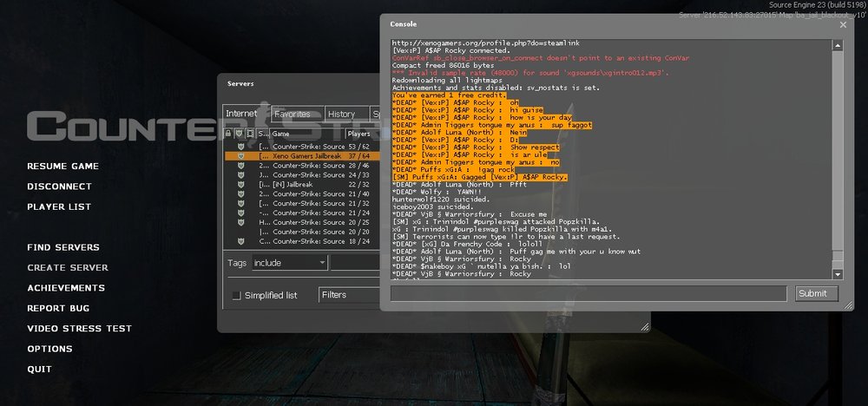The height and width of the screenshot is (406, 868).
Task: Click console line 'iceboy2003 suicided.'
Action: pyautogui.click(x=433, y=206)
